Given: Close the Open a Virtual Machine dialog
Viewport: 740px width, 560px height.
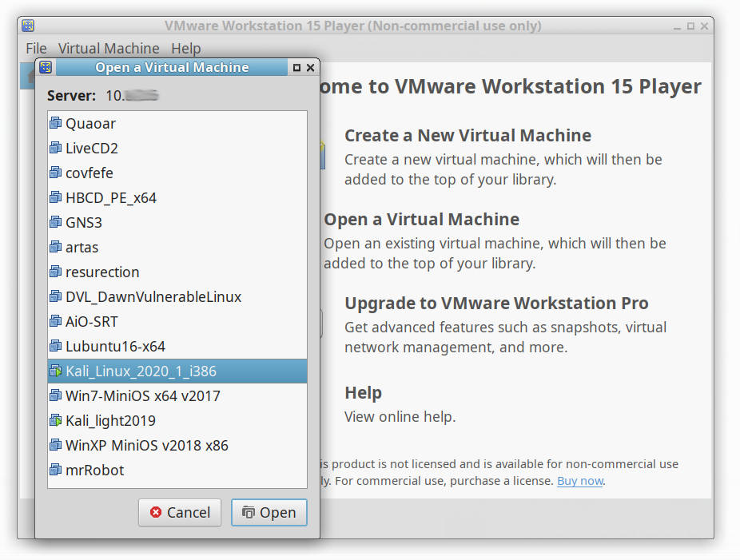Looking at the screenshot, I should tap(310, 67).
